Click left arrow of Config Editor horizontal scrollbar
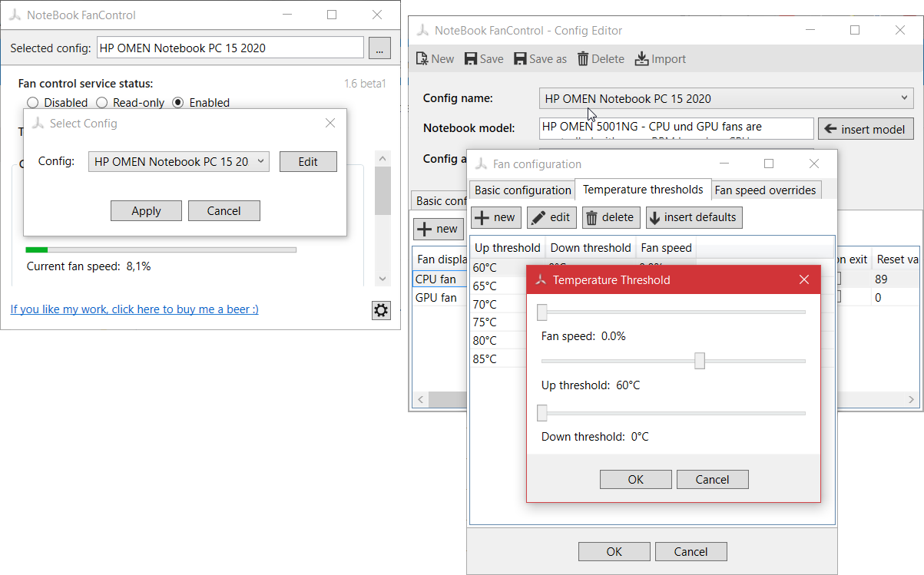Image resolution: width=924 pixels, height=575 pixels. click(x=421, y=400)
